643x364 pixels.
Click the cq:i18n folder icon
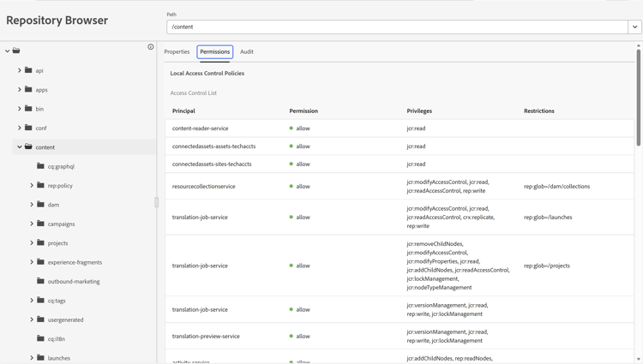40,339
